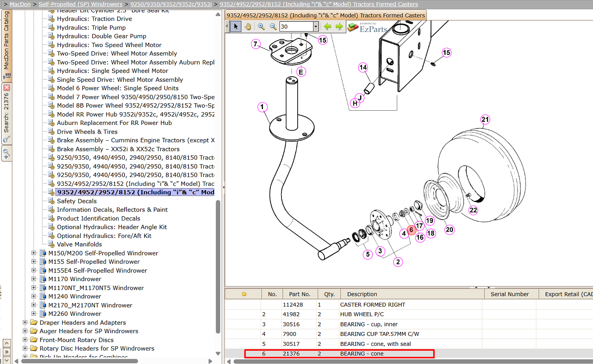
Task: Go to next page green arrow
Action: pos(339,26)
